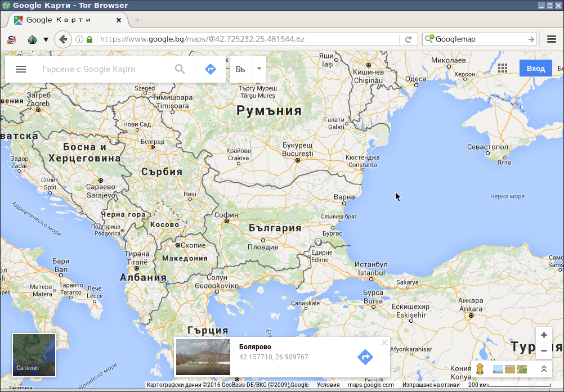Screen dimensions: 564x392
Task: Click the Албания country label
Action: coord(143,277)
